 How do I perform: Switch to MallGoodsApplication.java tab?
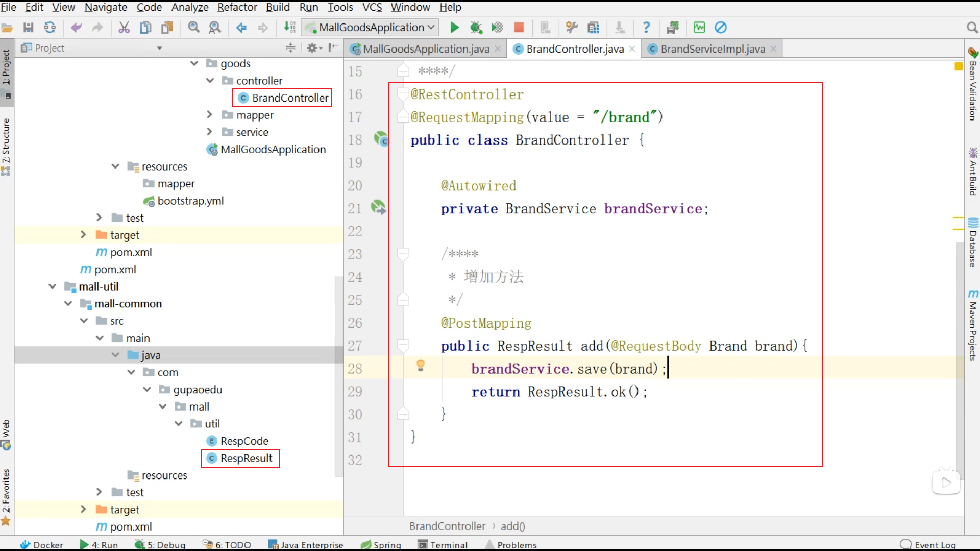(x=426, y=49)
